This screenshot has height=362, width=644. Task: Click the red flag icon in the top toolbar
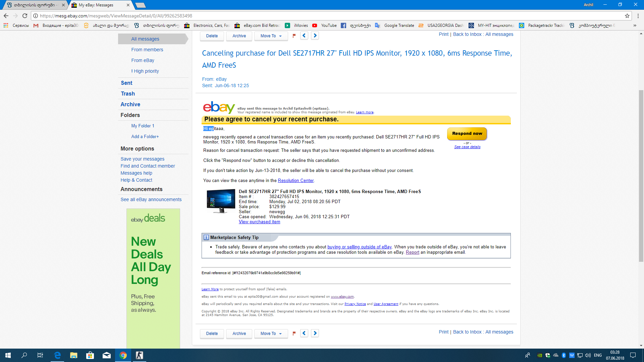tap(294, 36)
